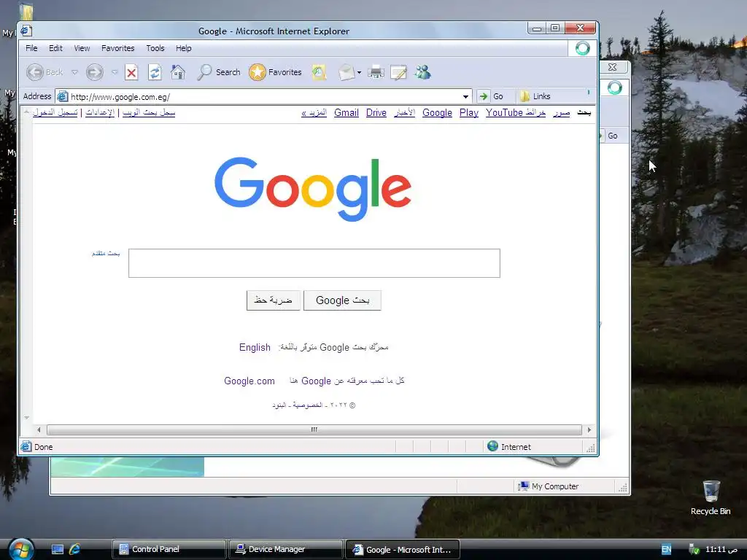Click the Windows Start orb
747x560 pixels.
click(20, 549)
